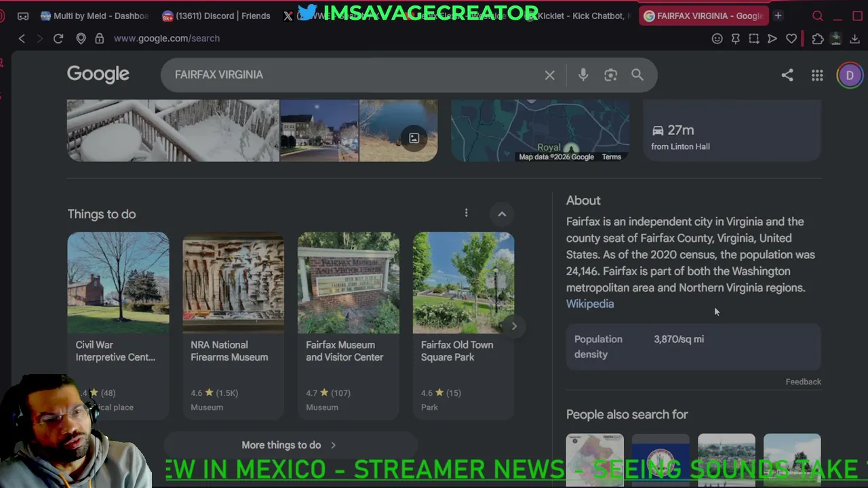Image resolution: width=868 pixels, height=488 pixels.
Task: Open the Fairfax map thumbnail
Action: pyautogui.click(x=540, y=131)
